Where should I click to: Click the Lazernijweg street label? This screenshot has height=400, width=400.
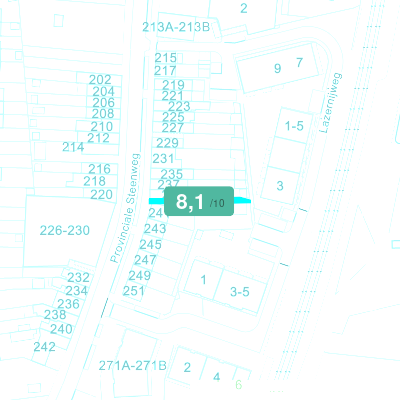(x=331, y=103)
